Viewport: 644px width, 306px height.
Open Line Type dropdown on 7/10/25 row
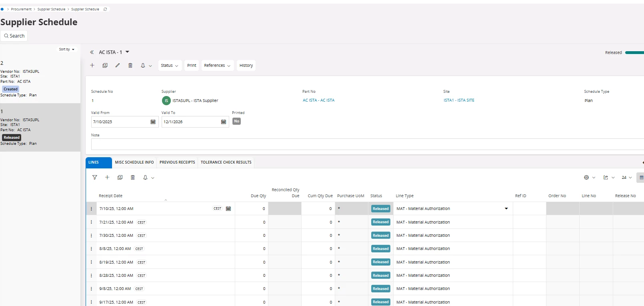pos(506,208)
